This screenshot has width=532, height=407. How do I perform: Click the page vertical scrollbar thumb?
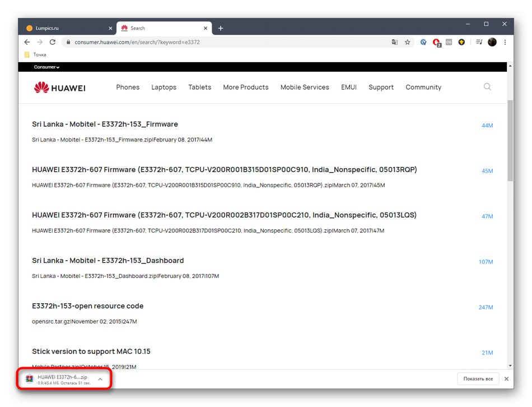[x=510, y=140]
